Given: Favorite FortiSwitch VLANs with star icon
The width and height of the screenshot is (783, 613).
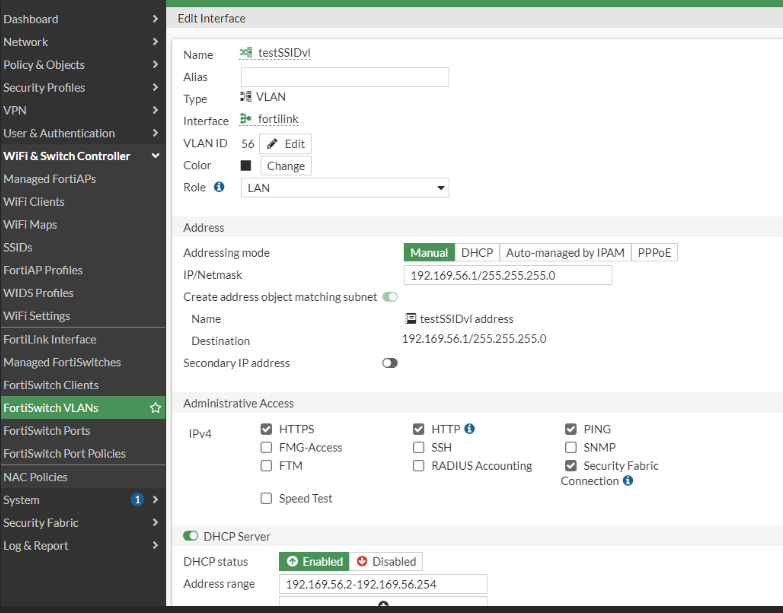Looking at the screenshot, I should [155, 408].
